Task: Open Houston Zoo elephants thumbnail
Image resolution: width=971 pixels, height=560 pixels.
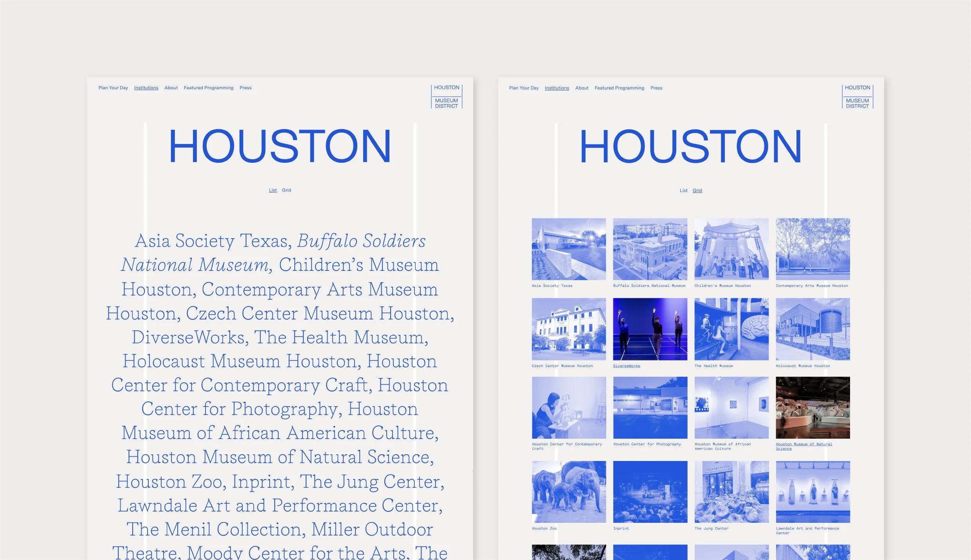Action: (569, 492)
